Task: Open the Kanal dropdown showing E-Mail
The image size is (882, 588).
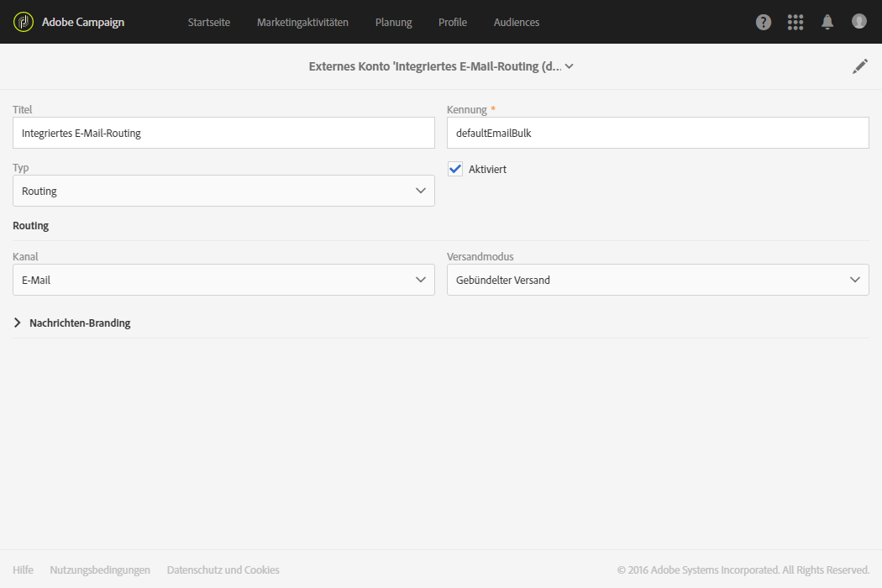Action: click(223, 280)
